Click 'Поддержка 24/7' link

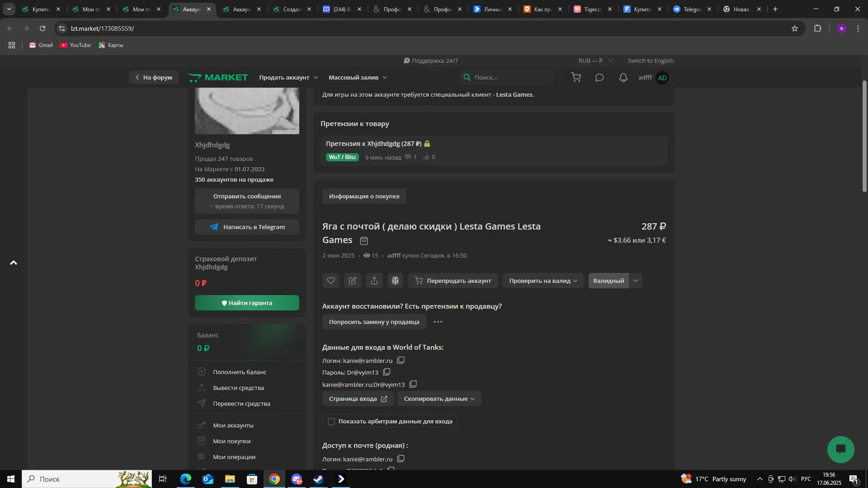(430, 61)
